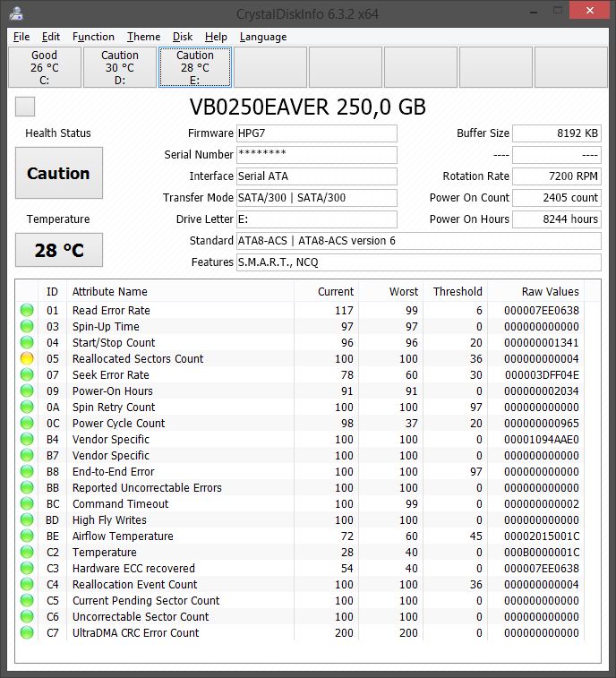Click the green icon for Uncorrectable Sector Count
The height and width of the screenshot is (678, 616).
click(27, 616)
